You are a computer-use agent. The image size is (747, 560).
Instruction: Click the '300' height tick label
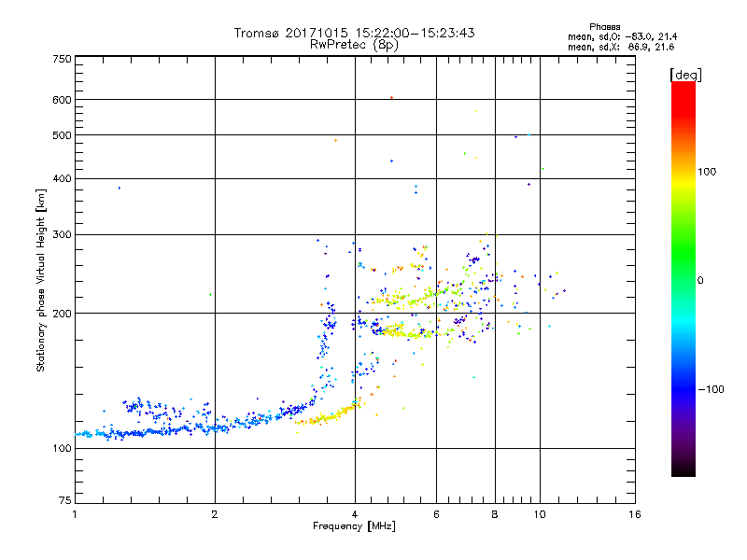coord(62,235)
